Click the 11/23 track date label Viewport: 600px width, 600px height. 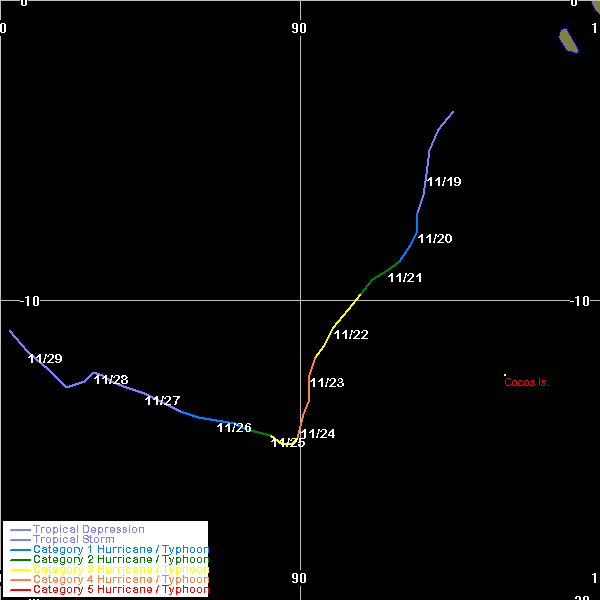pyautogui.click(x=327, y=383)
